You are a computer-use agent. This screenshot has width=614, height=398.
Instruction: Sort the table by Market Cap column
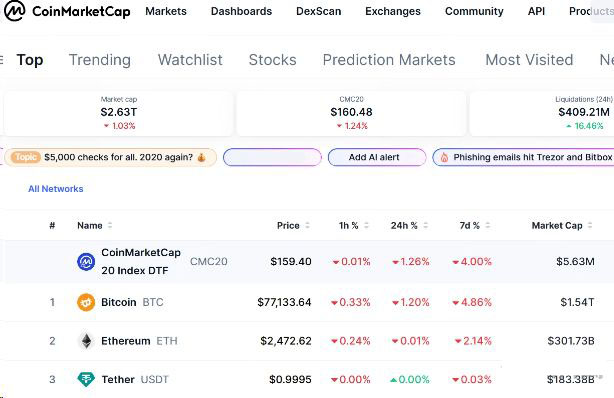pyautogui.click(x=562, y=226)
